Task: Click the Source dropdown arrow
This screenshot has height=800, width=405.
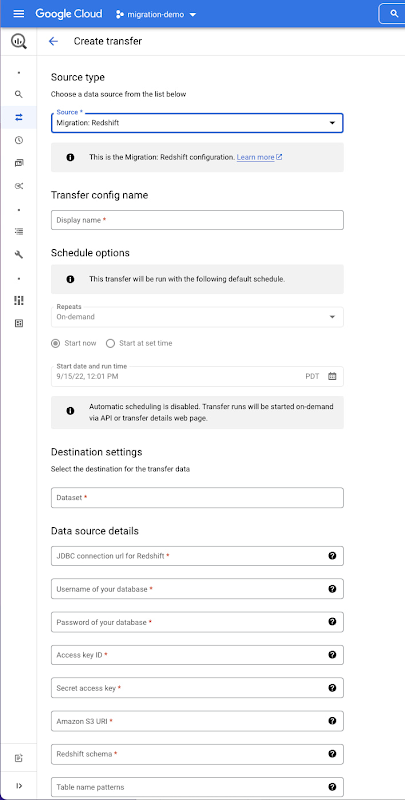Action: tap(332, 123)
